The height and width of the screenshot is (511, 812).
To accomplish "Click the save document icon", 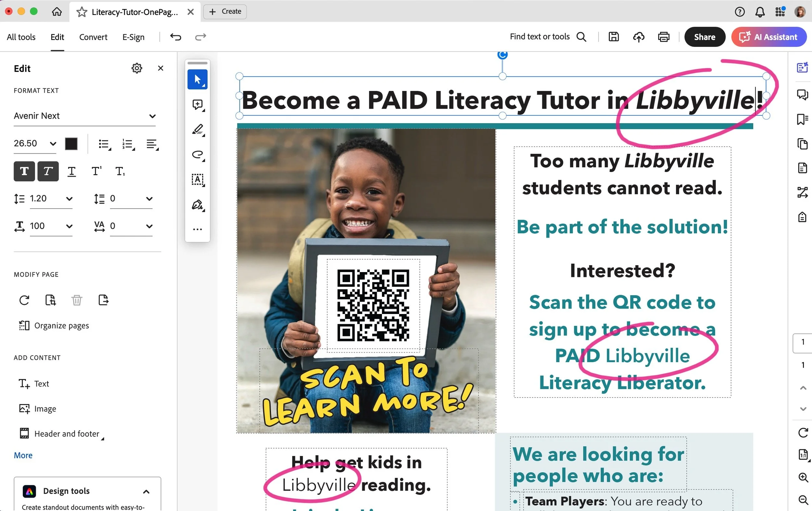I will pos(613,37).
